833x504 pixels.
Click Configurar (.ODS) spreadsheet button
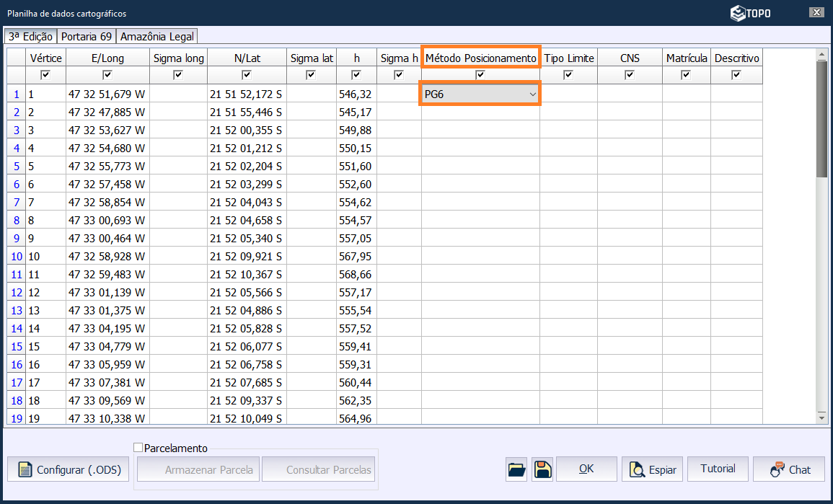[x=69, y=469]
